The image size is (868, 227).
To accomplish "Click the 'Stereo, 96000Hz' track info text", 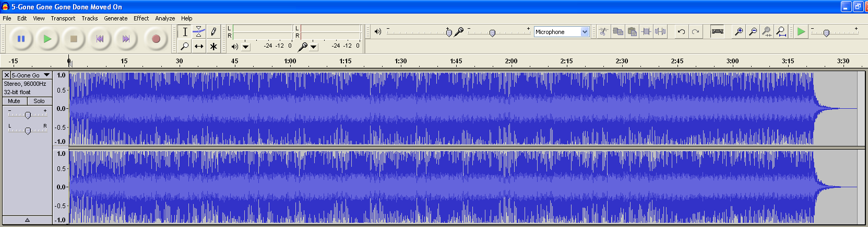I will point(25,84).
